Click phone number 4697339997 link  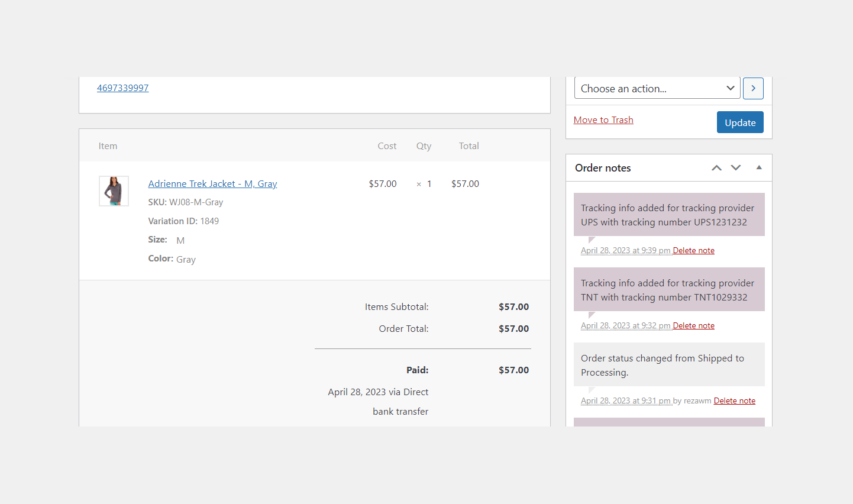122,88
